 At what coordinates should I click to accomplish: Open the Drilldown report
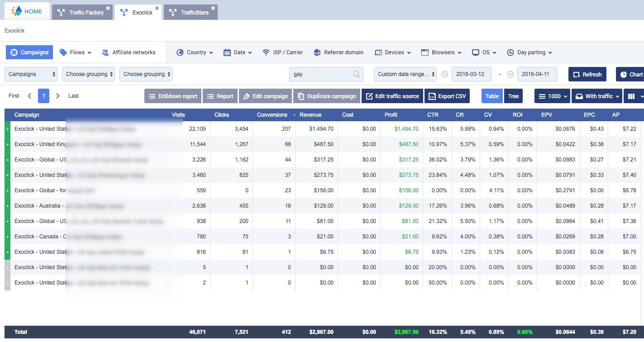click(x=173, y=96)
